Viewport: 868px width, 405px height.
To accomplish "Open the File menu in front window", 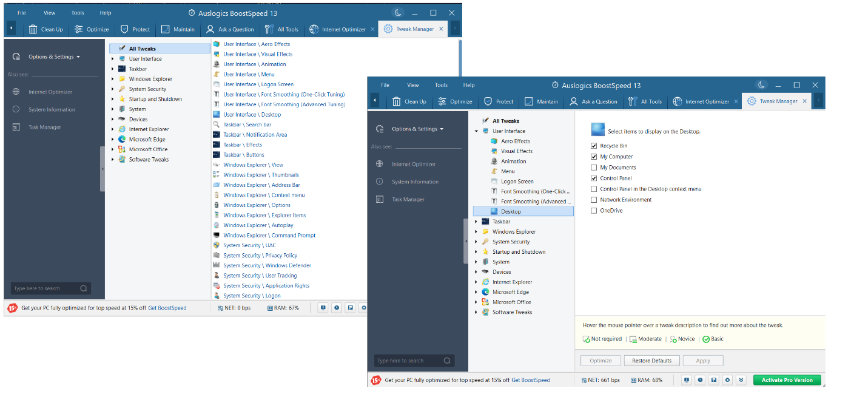I will click(x=385, y=85).
